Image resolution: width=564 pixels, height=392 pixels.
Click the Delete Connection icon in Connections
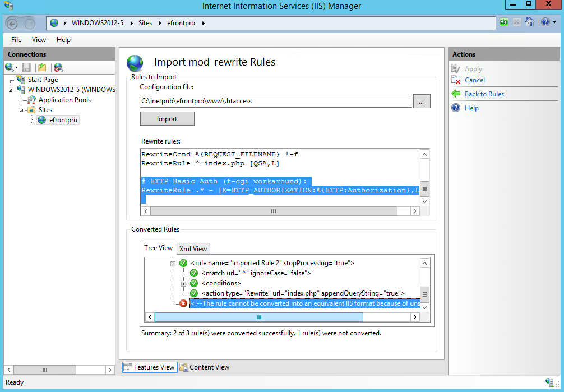58,67
